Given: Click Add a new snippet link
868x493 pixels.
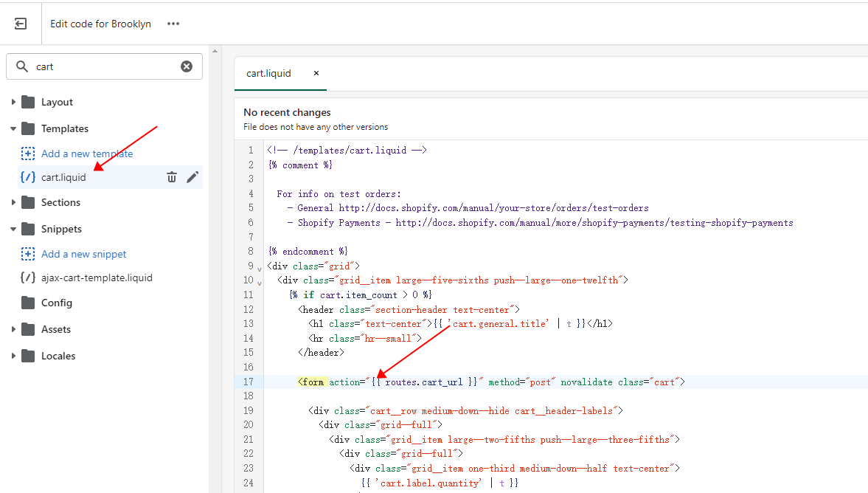Looking at the screenshot, I should (83, 254).
